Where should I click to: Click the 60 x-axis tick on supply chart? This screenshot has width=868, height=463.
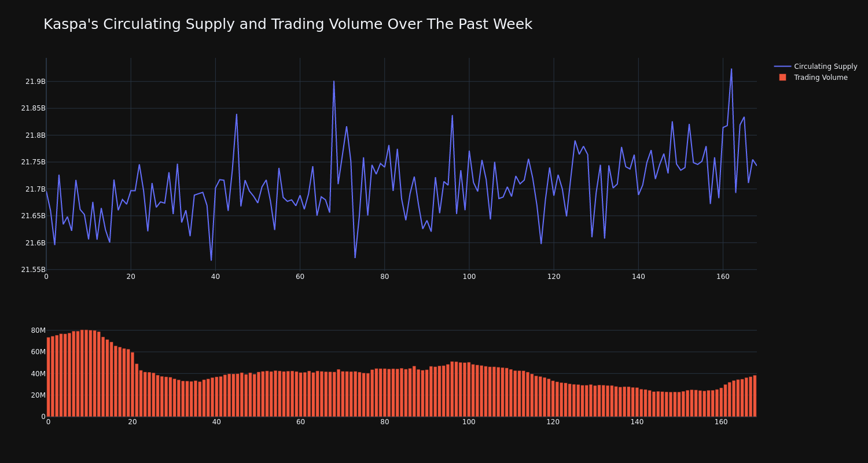click(300, 277)
